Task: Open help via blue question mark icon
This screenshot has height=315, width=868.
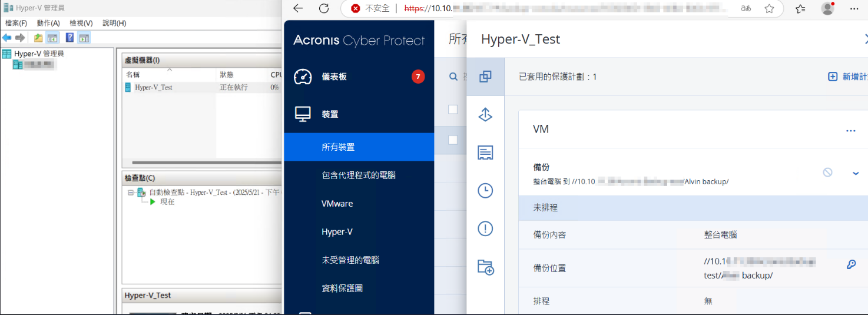Action: click(69, 38)
